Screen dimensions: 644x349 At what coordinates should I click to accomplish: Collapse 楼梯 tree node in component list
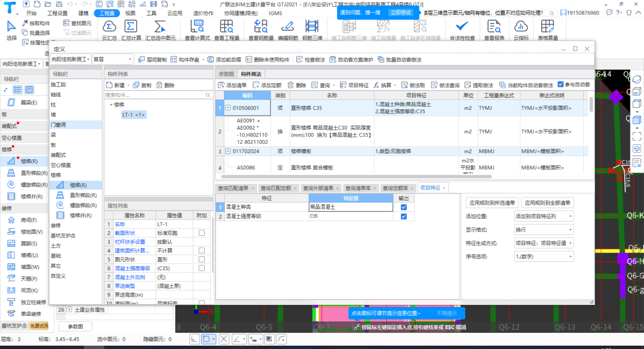point(111,105)
